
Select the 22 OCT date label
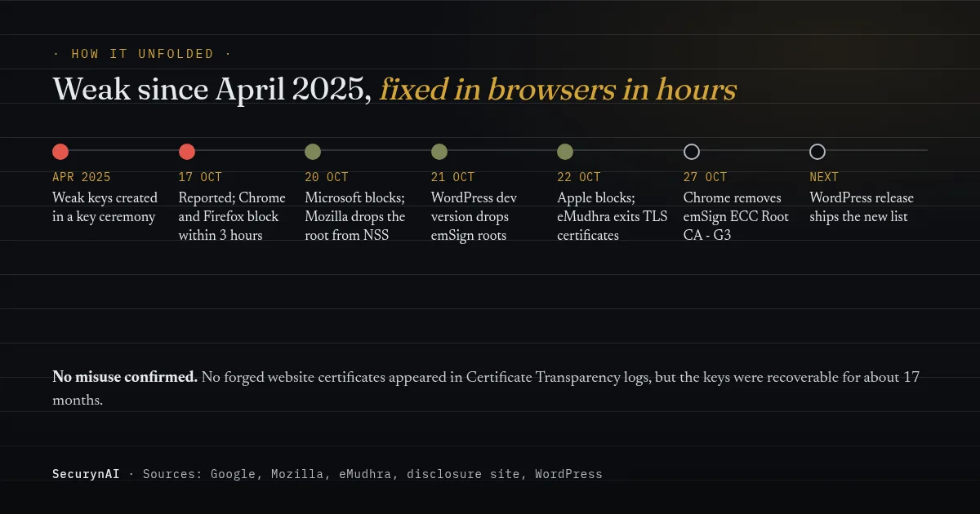point(579,177)
